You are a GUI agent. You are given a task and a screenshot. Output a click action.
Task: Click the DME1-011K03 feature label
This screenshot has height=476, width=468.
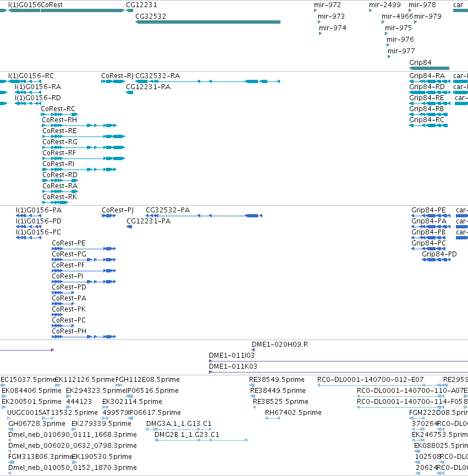pyautogui.click(x=233, y=366)
